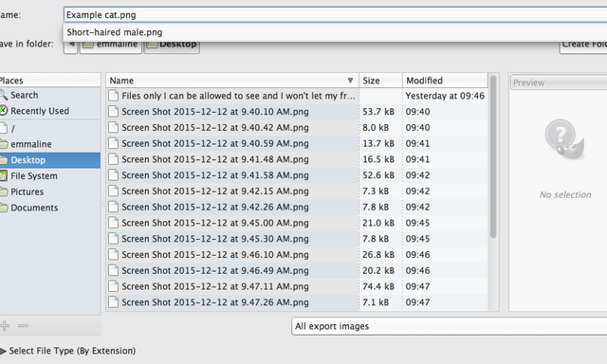Click the sort arrow in Name column header
The width and height of the screenshot is (607, 364).
tap(350, 81)
